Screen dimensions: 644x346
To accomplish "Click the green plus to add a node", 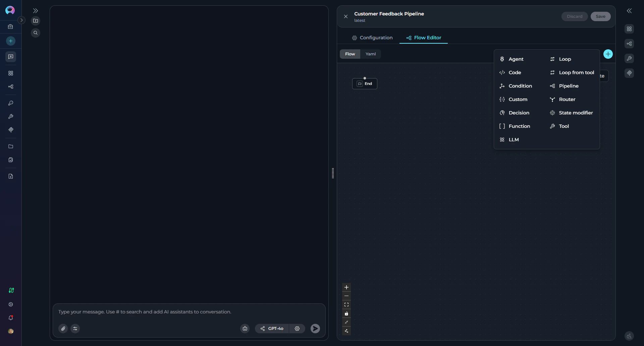I will point(608,54).
